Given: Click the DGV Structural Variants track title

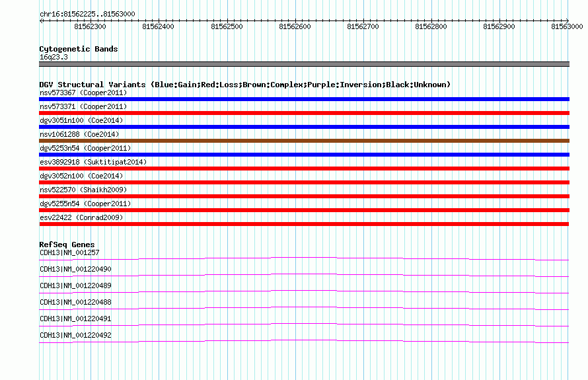Looking at the screenshot, I should tap(245, 85).
